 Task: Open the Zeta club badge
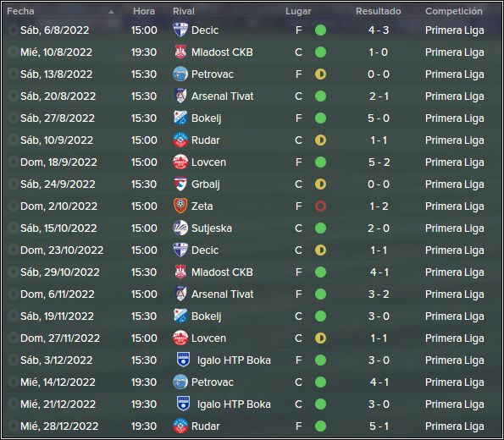pyautogui.click(x=180, y=206)
